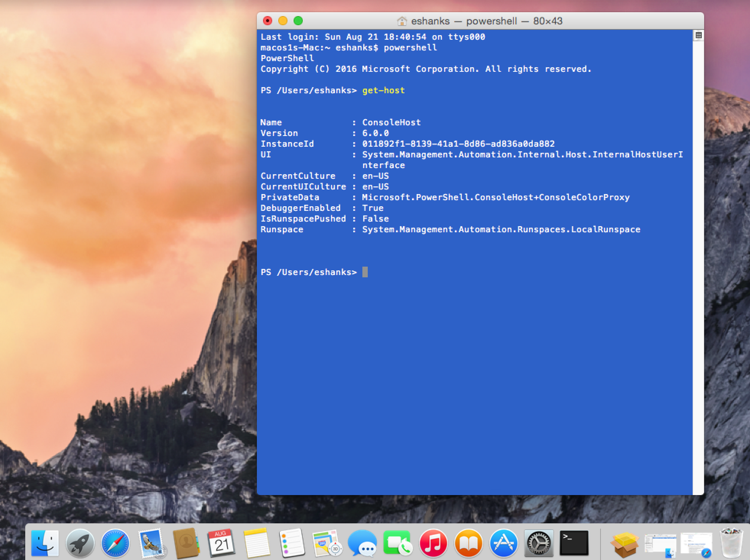The height and width of the screenshot is (560, 750).
Task: Open Finder from the dock
Action: coord(45,543)
